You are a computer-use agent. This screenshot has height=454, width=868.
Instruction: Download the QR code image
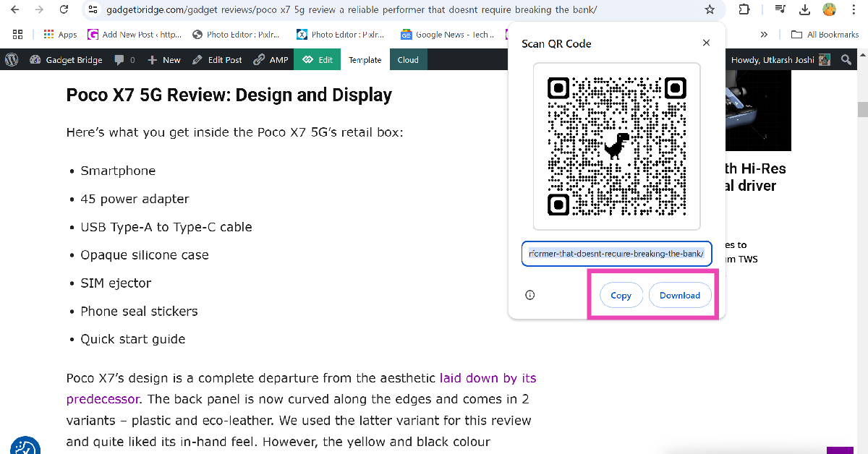pyautogui.click(x=679, y=296)
